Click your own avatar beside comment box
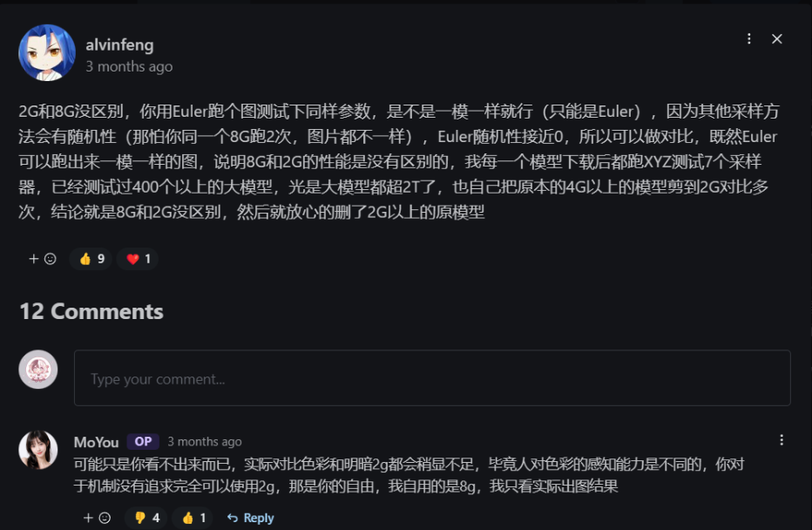 [38, 370]
